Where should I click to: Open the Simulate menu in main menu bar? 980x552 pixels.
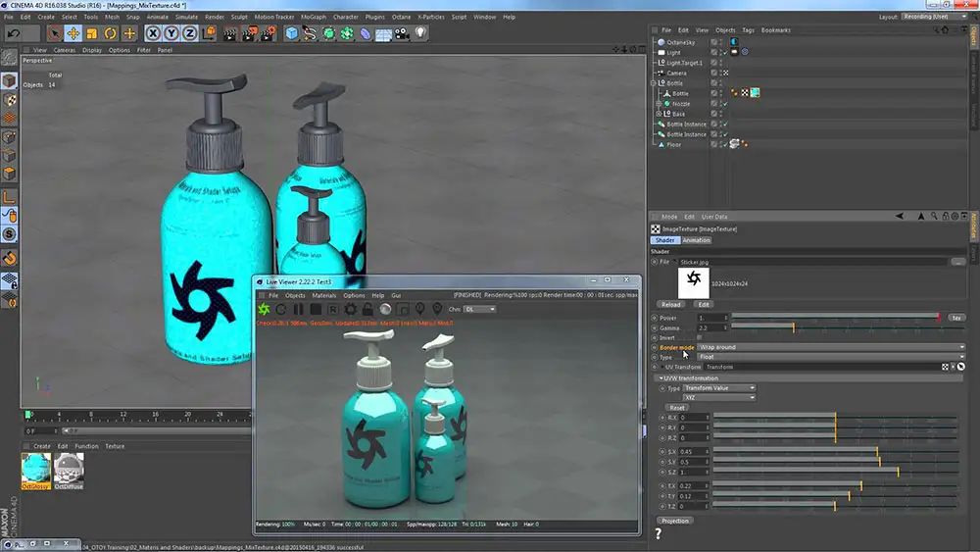click(186, 17)
